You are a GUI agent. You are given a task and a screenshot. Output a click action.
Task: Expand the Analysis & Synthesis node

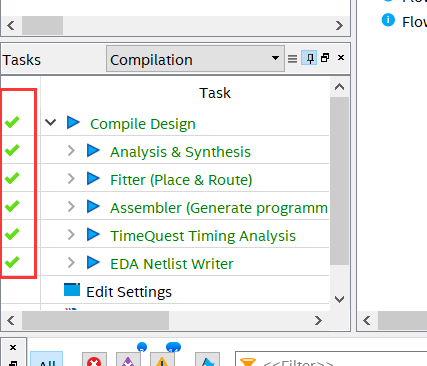click(71, 151)
